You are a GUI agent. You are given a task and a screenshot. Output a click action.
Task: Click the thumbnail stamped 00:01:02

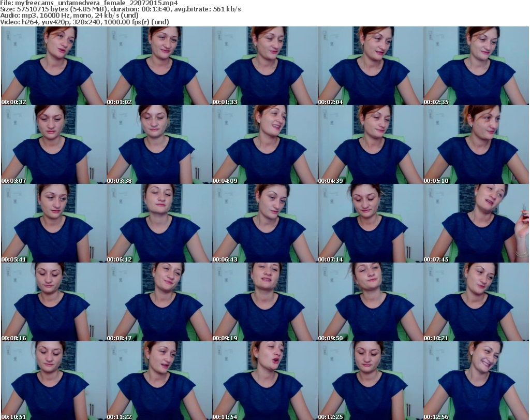pos(159,66)
